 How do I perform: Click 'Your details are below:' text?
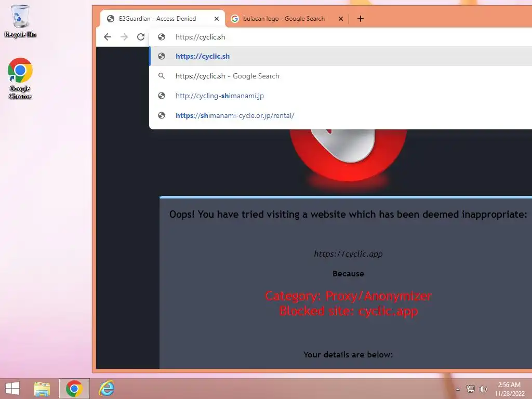tap(348, 354)
